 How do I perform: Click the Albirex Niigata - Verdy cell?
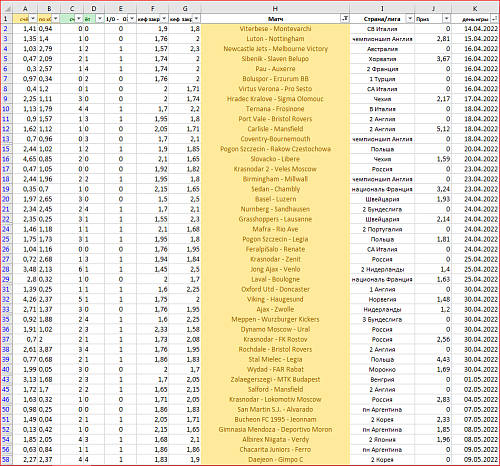pyautogui.click(x=275, y=440)
